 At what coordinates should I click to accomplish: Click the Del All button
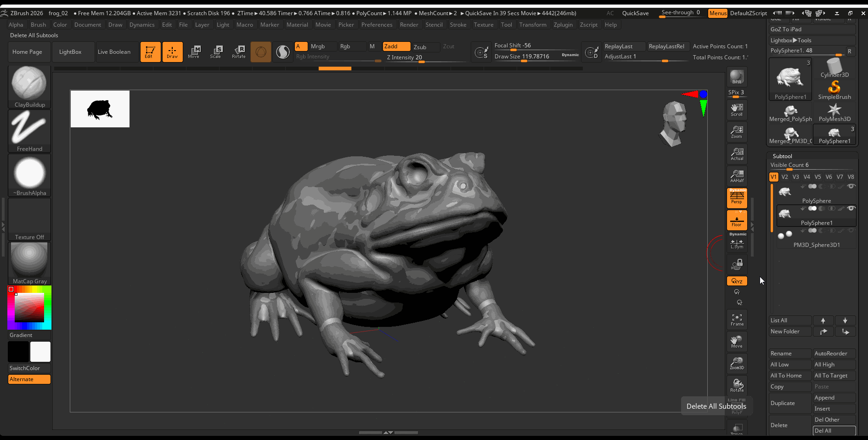834,431
